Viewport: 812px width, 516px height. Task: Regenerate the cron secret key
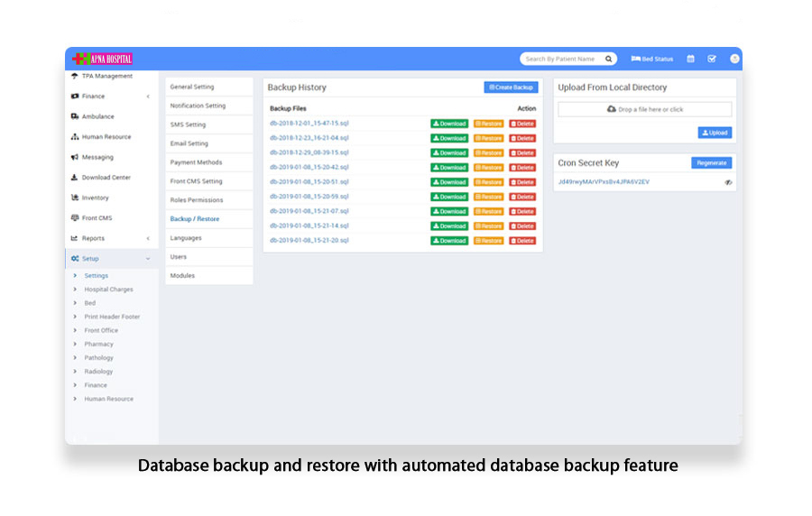coord(712,163)
